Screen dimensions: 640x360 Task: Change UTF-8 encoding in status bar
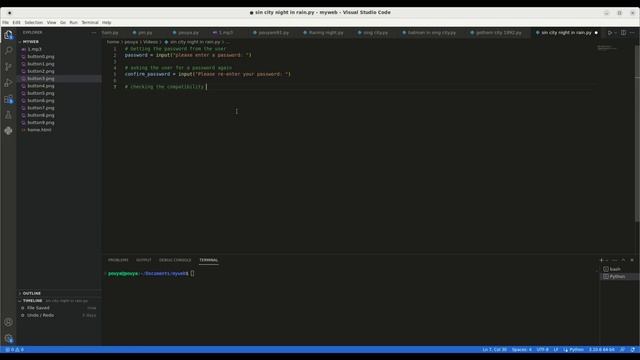[x=542, y=349]
